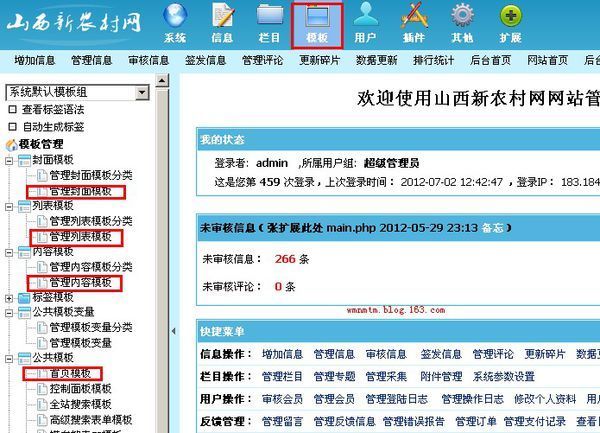Click the 山西新农村网 logo
The image size is (600, 433).
coord(74,22)
